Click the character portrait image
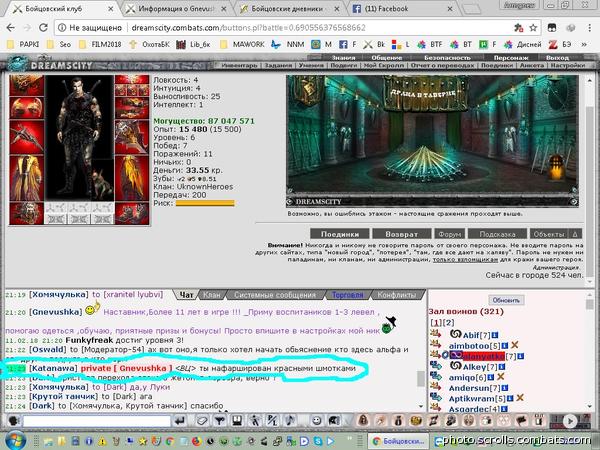Screen dimensions: 600x450 click(x=80, y=138)
